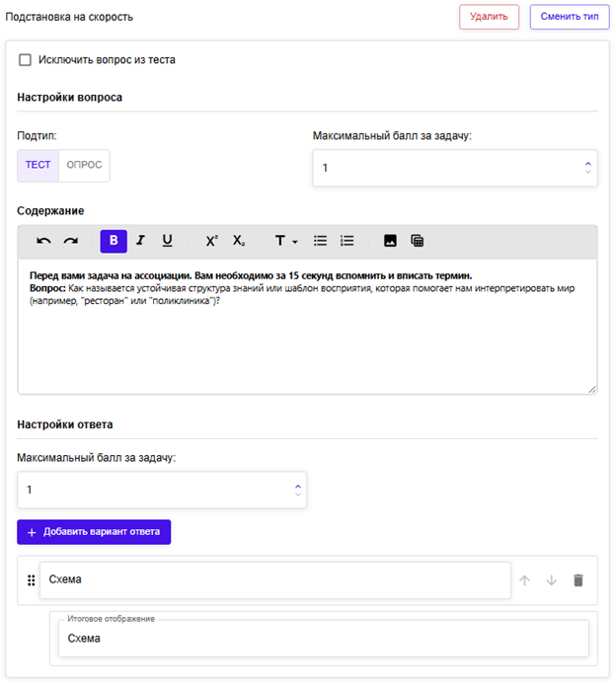The width and height of the screenshot is (616, 685).
Task: Open the text size T dropdown
Action: pos(286,241)
